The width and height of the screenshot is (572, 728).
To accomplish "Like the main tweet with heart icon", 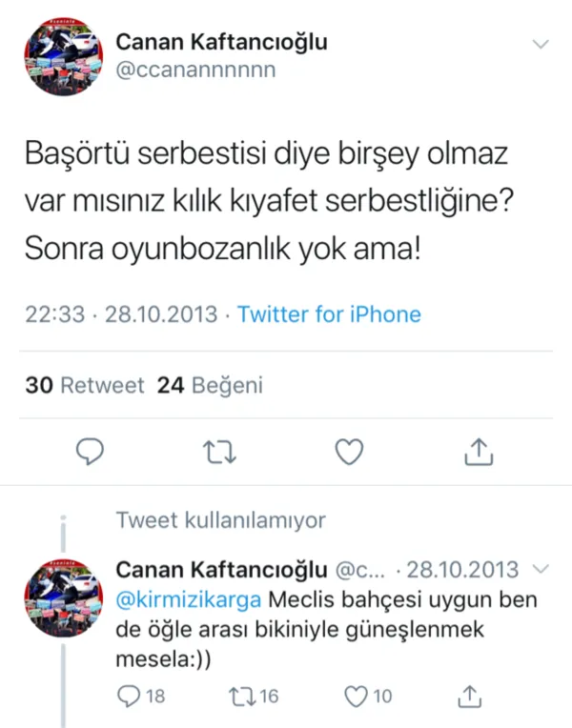I will [350, 451].
